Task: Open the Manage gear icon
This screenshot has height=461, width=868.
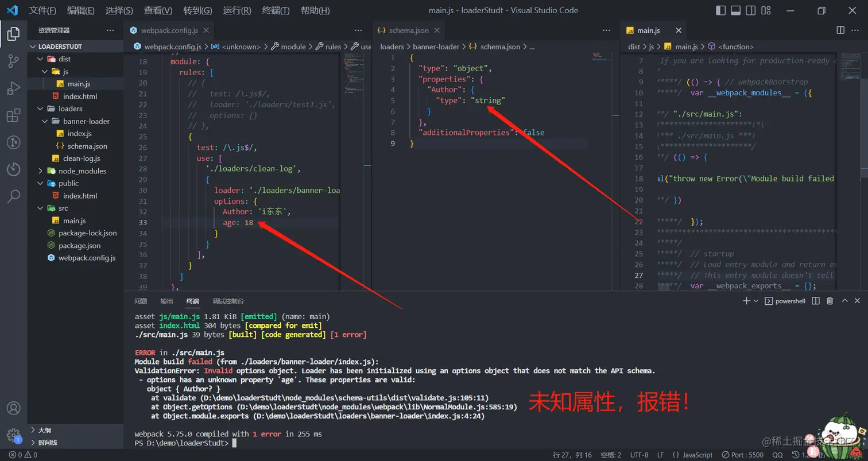Action: coord(13,435)
